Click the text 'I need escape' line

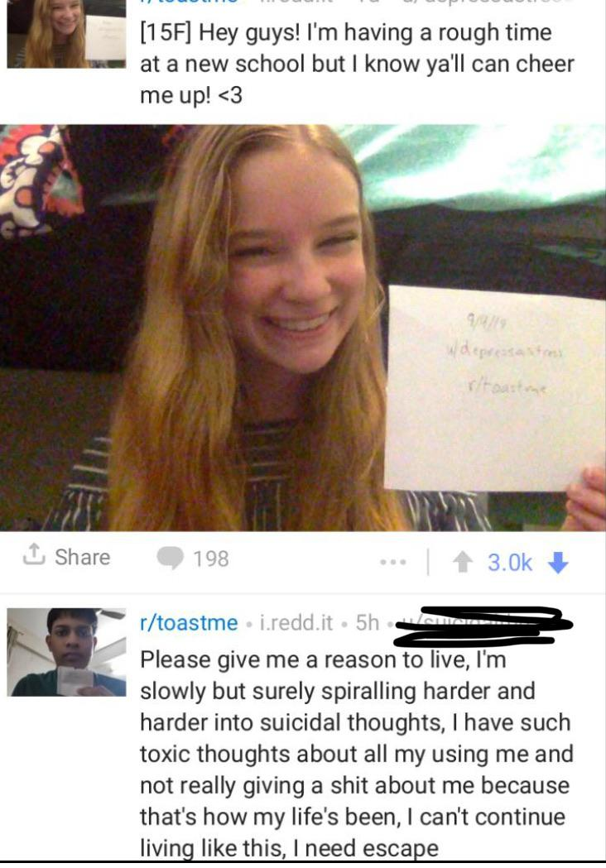point(371,848)
